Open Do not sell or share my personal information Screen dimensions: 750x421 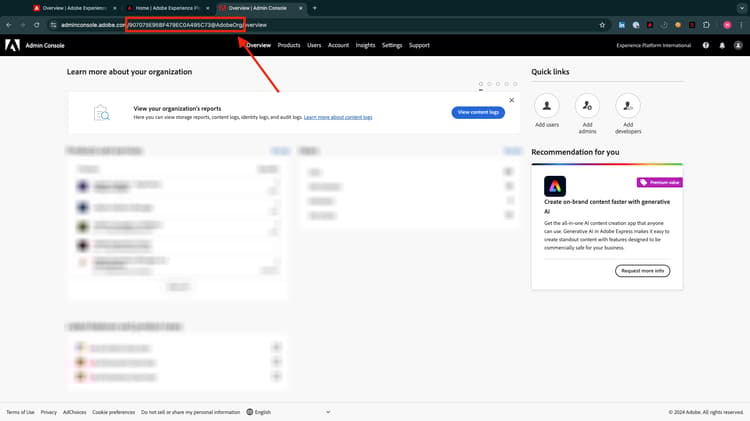coord(190,412)
